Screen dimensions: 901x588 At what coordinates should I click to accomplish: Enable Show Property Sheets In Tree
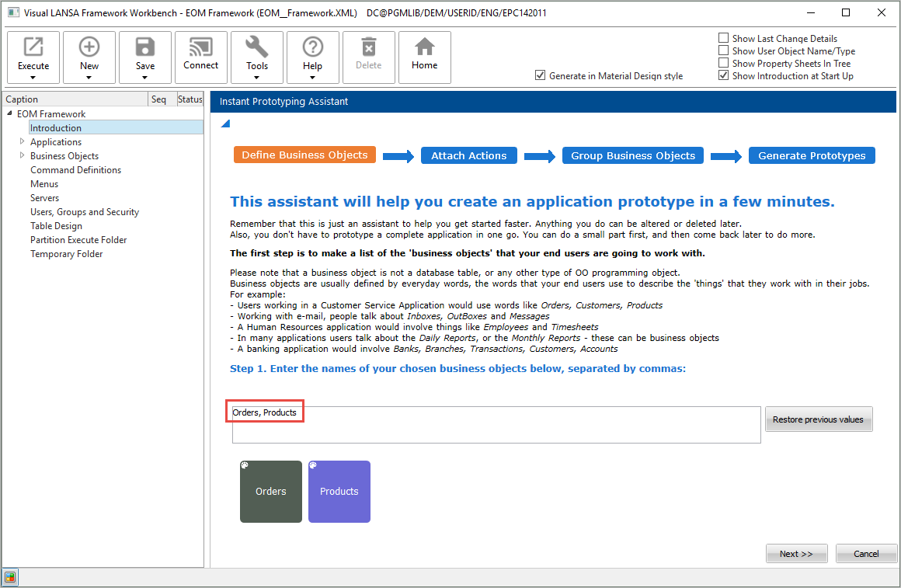(x=723, y=63)
